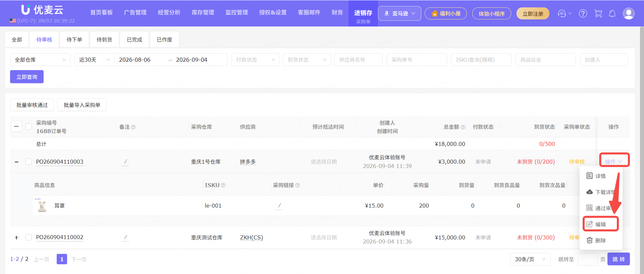Click the 通过审核 icon in the menu
The height and width of the screenshot is (274, 644).
click(x=589, y=208)
